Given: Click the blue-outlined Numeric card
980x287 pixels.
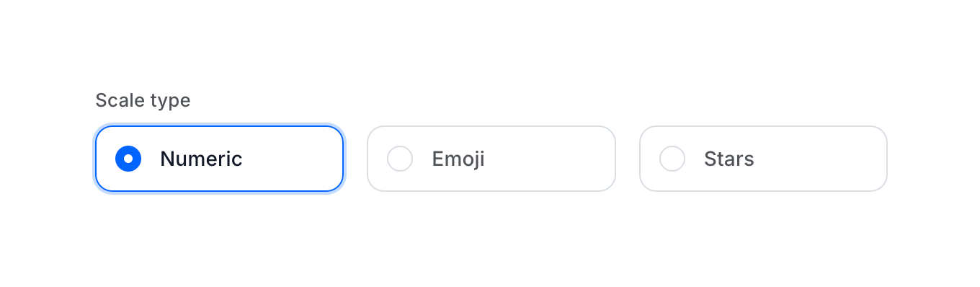Looking at the screenshot, I should 219,159.
